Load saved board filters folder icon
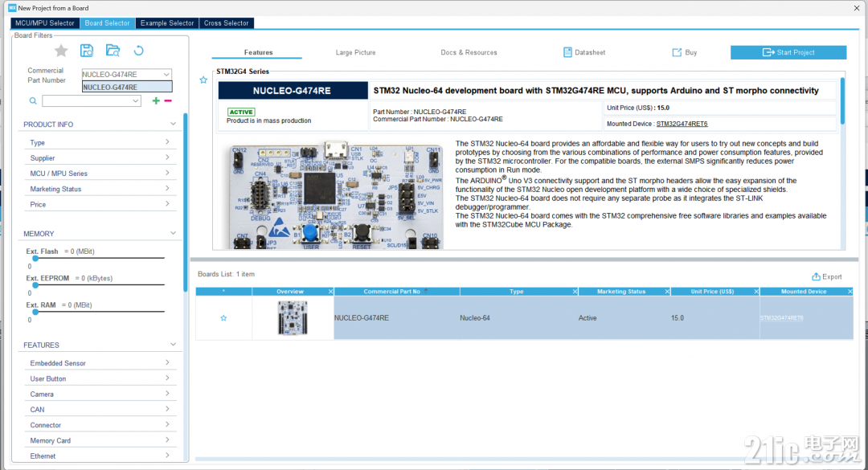This screenshot has height=470, width=868. click(113, 51)
